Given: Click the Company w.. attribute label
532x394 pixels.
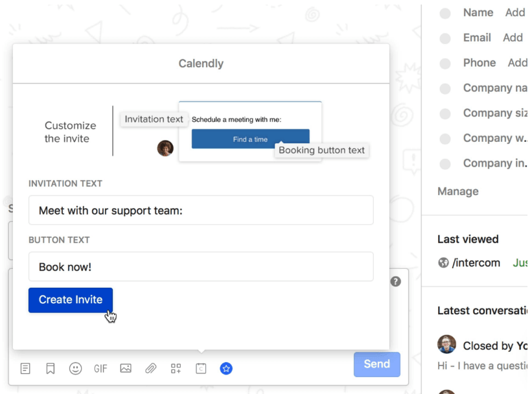Looking at the screenshot, I should 495,138.
